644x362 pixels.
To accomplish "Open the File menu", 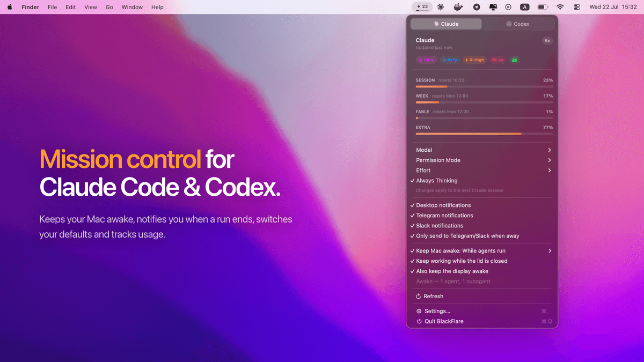I will pyautogui.click(x=52, y=7).
